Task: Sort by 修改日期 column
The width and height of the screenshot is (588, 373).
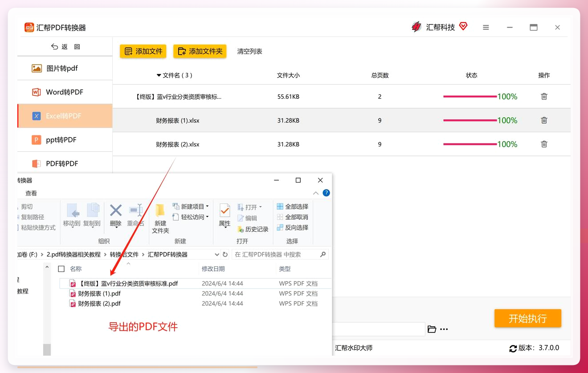Action: point(213,269)
